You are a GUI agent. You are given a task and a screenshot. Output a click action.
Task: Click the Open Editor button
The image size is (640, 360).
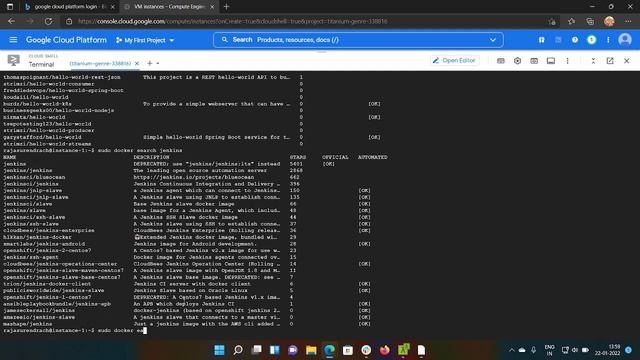pyautogui.click(x=454, y=60)
